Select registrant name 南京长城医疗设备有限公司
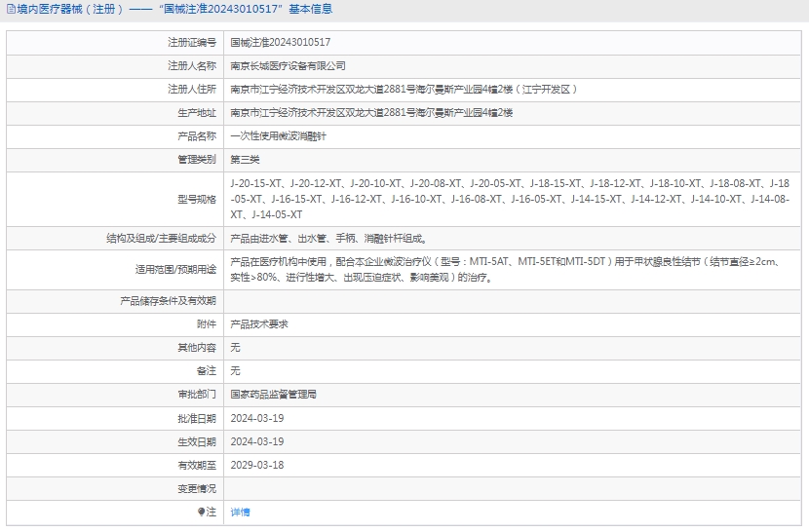 [x=288, y=66]
